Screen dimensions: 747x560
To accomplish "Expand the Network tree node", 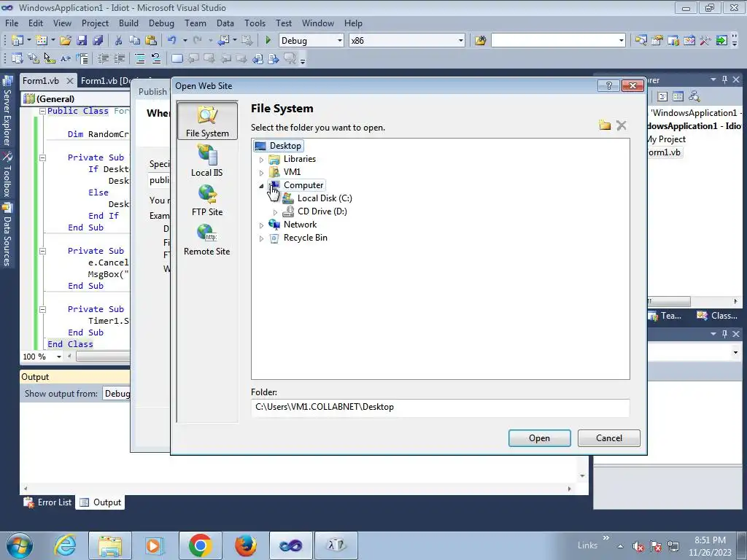I will pyautogui.click(x=261, y=225).
